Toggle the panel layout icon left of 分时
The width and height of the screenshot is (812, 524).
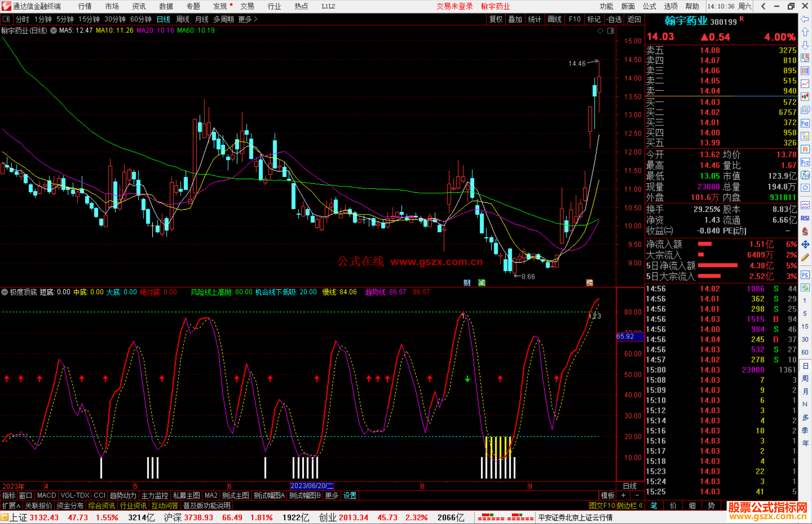6,19
